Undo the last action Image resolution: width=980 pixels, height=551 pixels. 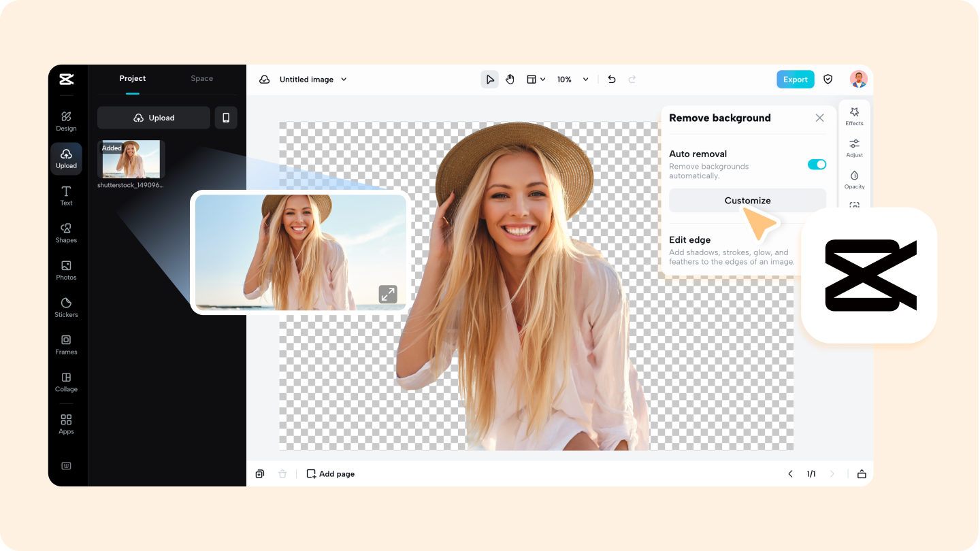tap(611, 79)
